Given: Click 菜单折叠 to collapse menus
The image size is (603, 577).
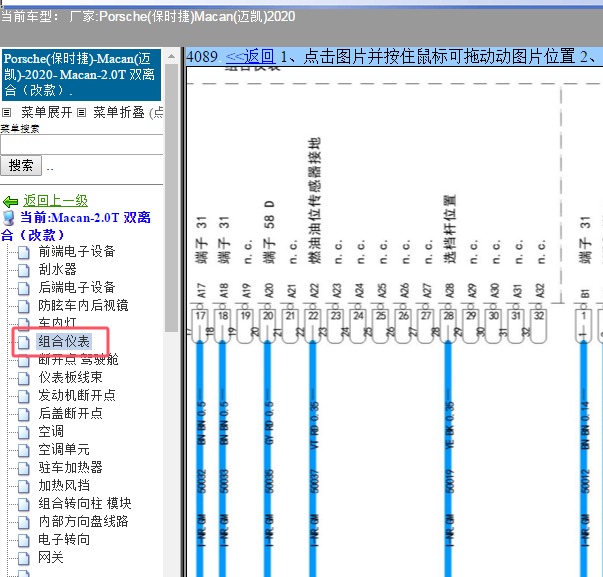Looking at the screenshot, I should [118, 112].
